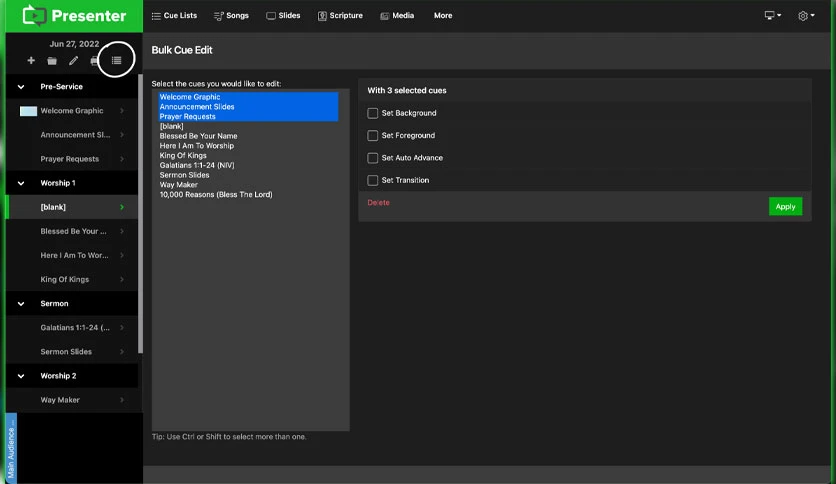The width and height of the screenshot is (836, 484).
Task: Select Way Maker in the bulk edit list
Action: (x=248, y=184)
